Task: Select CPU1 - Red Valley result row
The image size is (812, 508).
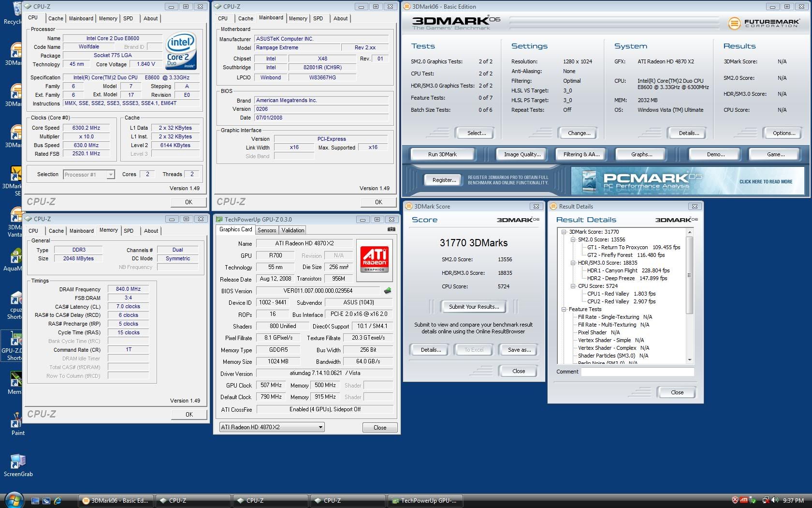Action: point(621,294)
